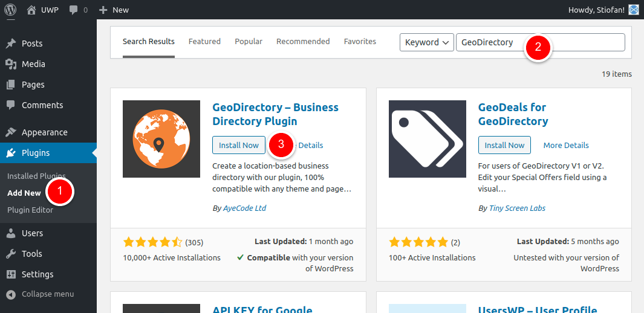Open the Media menu in sidebar

tap(33, 64)
